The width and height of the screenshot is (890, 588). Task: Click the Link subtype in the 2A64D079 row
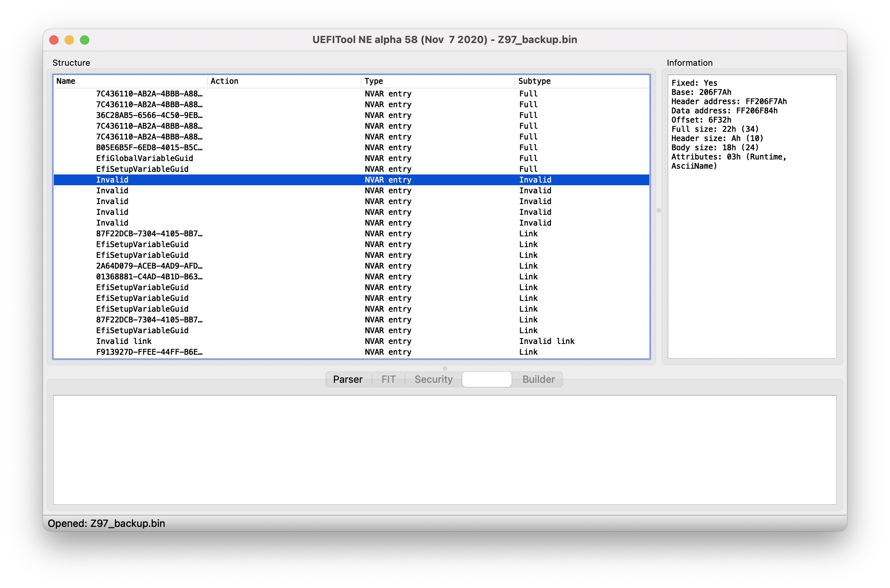528,266
